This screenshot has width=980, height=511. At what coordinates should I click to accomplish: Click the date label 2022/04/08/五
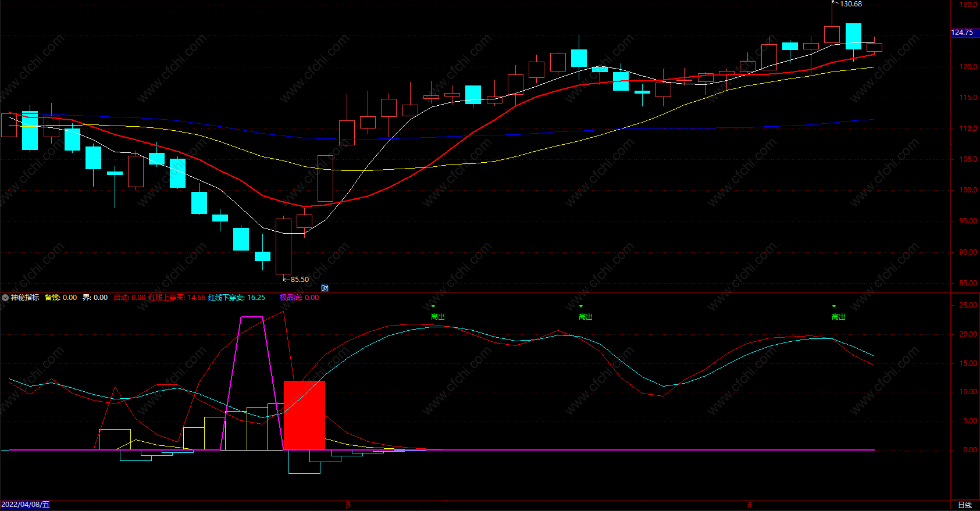[x=25, y=505]
